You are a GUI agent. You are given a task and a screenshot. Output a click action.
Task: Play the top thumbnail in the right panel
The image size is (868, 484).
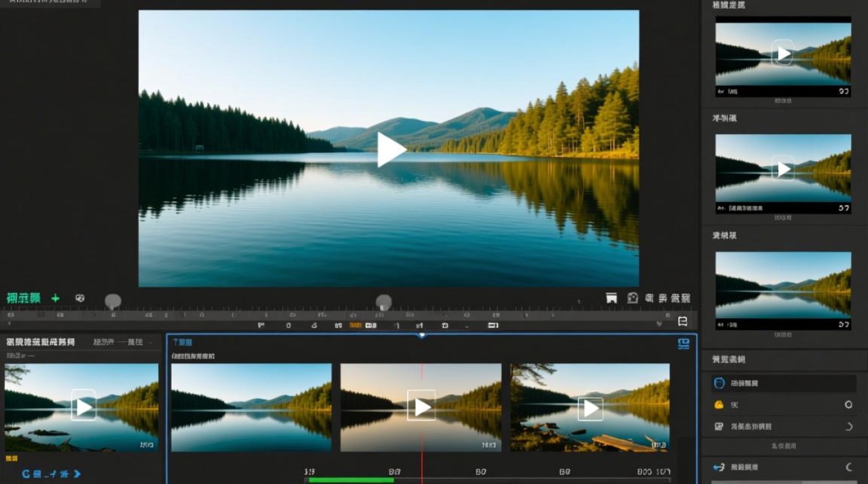point(783,54)
